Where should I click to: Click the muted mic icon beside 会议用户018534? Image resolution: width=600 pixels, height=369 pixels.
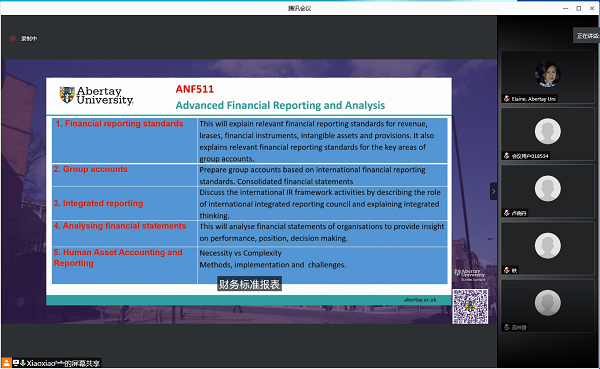point(507,156)
